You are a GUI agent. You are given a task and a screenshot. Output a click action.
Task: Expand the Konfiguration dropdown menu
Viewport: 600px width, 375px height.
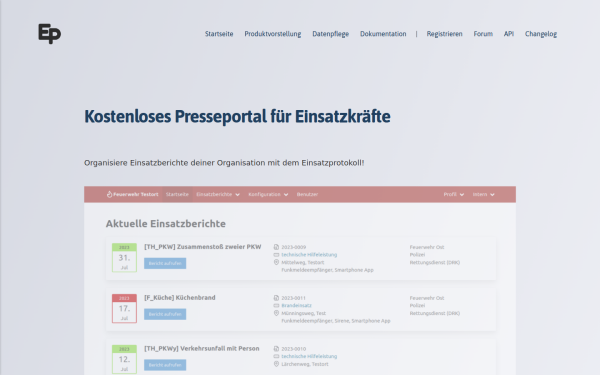tap(268, 194)
